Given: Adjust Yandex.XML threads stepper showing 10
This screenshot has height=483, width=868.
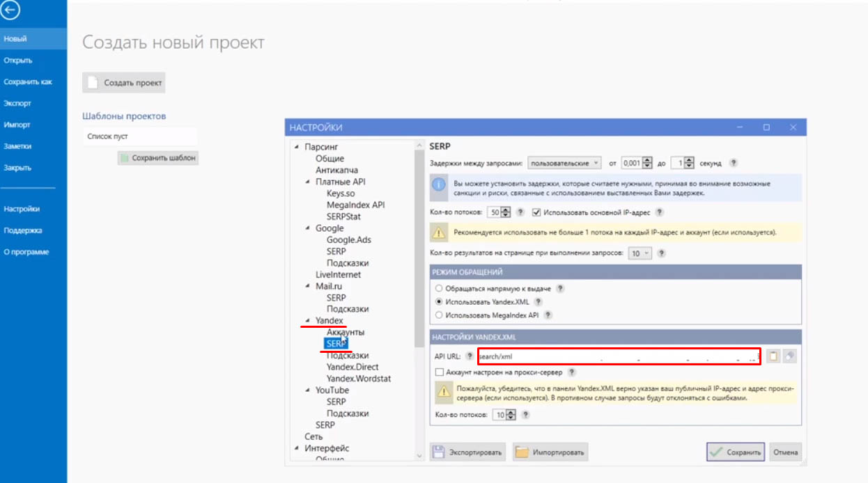Looking at the screenshot, I should 511,415.
